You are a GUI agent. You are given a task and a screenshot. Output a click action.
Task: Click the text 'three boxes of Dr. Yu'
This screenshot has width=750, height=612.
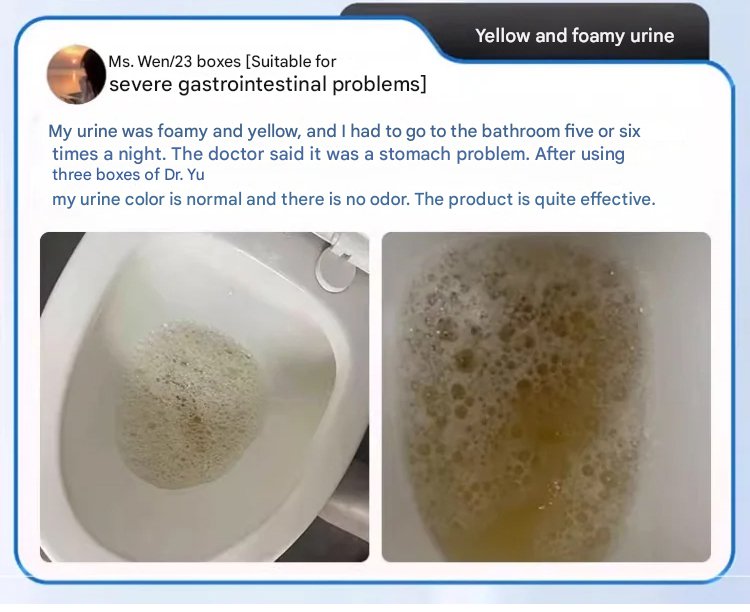pyautogui.click(x=128, y=175)
